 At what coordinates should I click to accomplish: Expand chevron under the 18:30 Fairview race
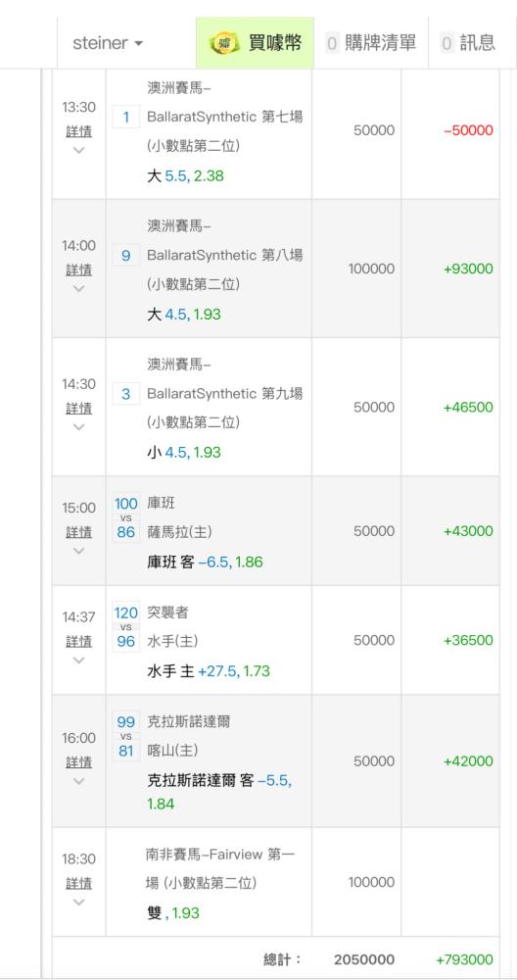tap(78, 902)
